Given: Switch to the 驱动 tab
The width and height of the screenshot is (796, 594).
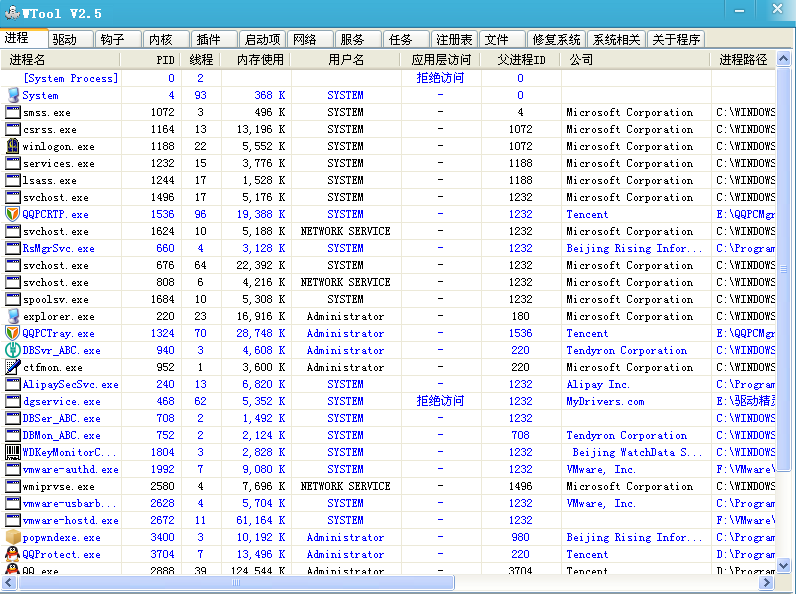Looking at the screenshot, I should 66,39.
